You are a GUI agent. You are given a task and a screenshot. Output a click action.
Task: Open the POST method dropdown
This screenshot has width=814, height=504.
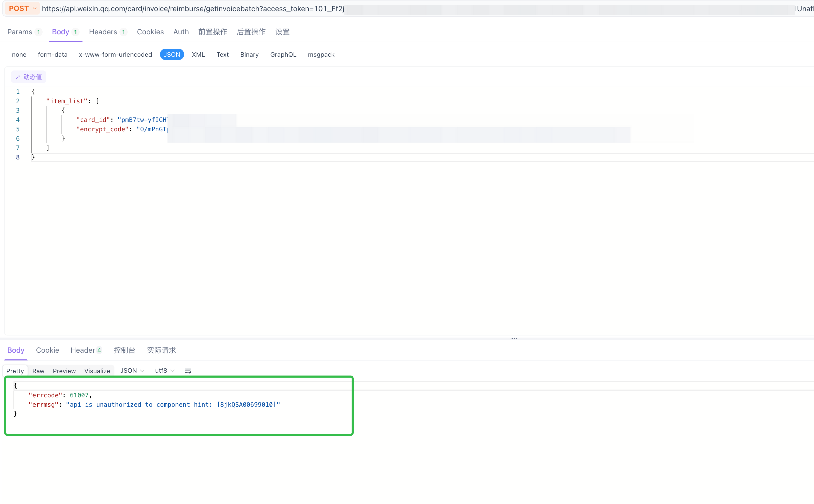[22, 8]
